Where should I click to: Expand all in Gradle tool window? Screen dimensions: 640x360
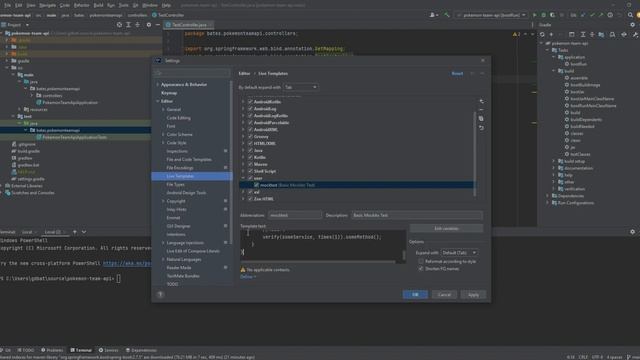583,35
